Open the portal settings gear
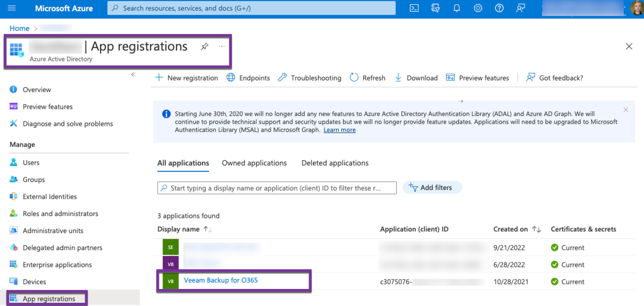 tap(478, 8)
